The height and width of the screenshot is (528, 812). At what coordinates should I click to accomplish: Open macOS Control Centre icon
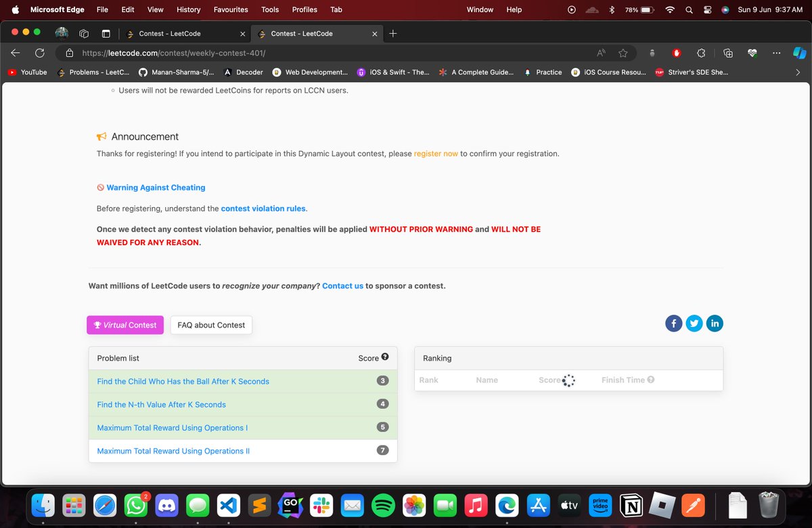point(708,9)
